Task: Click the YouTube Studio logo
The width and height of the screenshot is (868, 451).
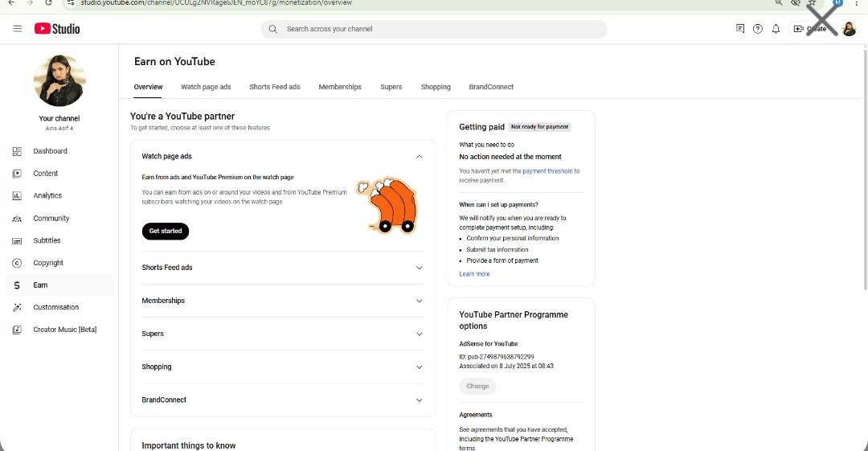Action: [57, 29]
